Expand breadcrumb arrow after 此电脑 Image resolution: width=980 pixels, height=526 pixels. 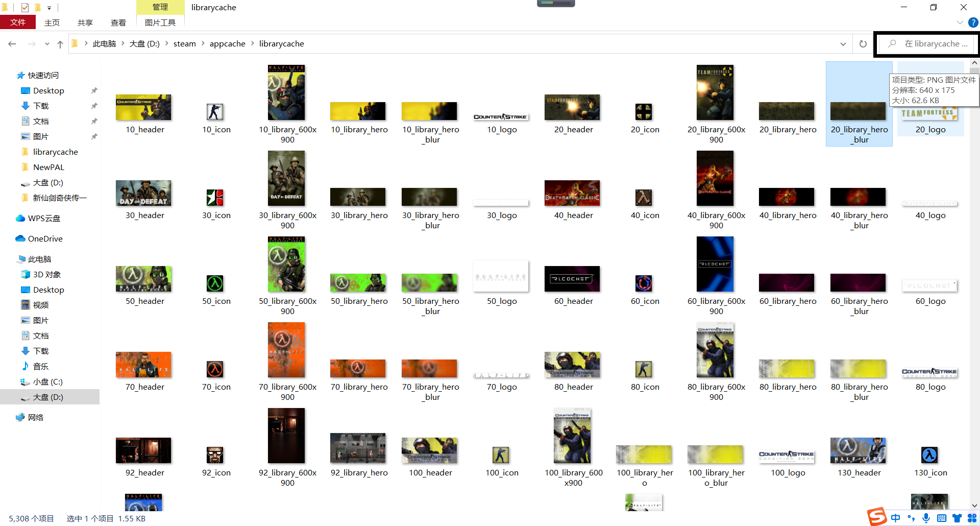point(122,43)
